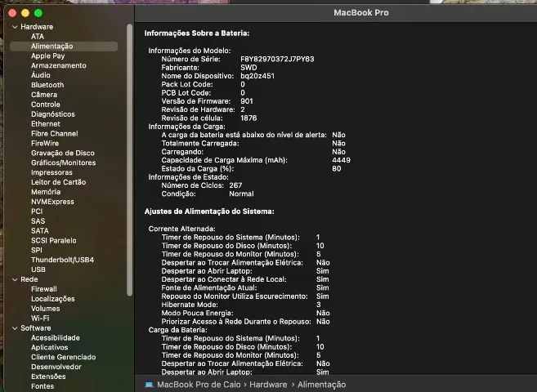The image size is (537, 392).
Task: Open Controle sidebar entry
Action: click(x=45, y=105)
